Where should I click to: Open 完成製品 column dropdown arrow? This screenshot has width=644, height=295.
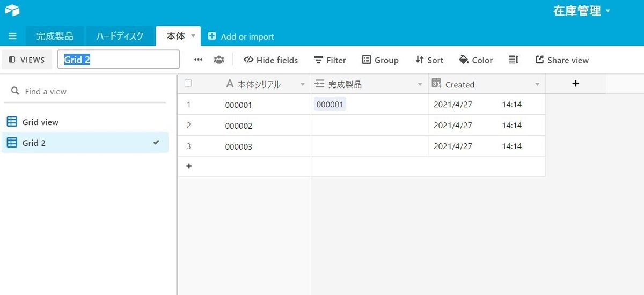[x=420, y=85]
